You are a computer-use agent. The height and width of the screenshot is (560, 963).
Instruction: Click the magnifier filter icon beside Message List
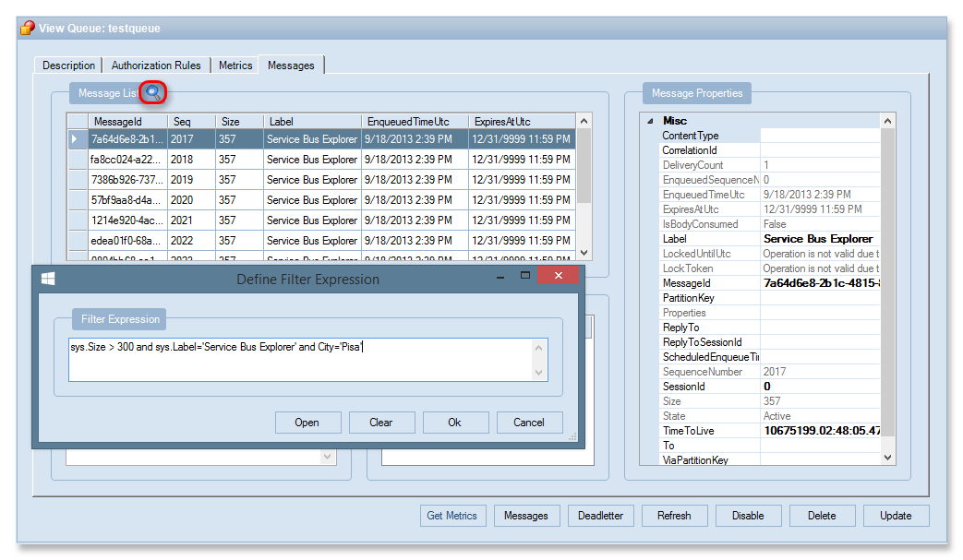coord(153,92)
